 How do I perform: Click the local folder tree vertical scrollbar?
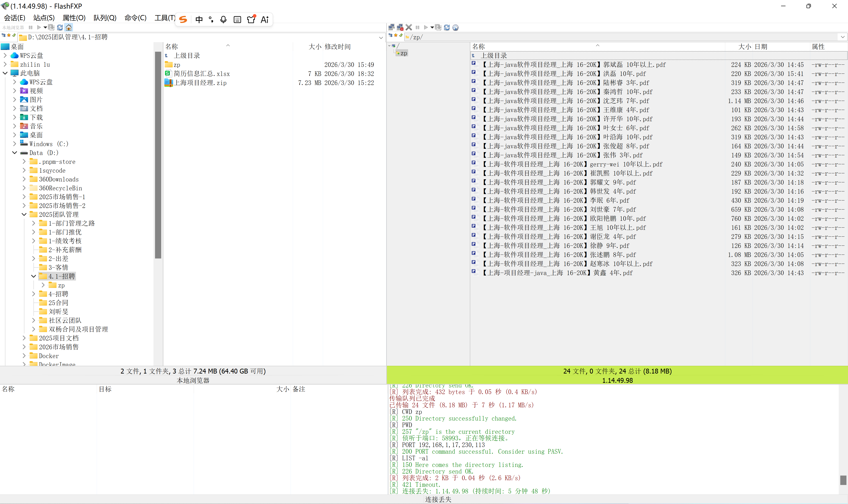(x=158, y=155)
